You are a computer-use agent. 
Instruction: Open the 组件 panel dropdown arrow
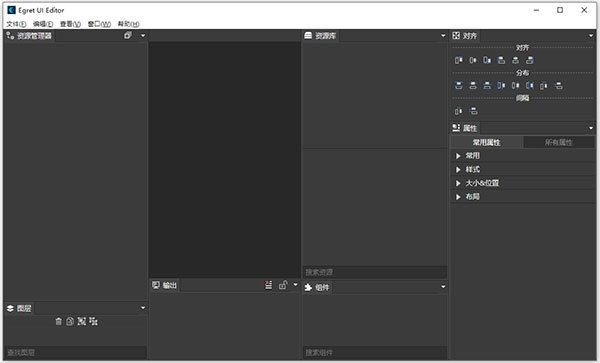click(x=443, y=286)
